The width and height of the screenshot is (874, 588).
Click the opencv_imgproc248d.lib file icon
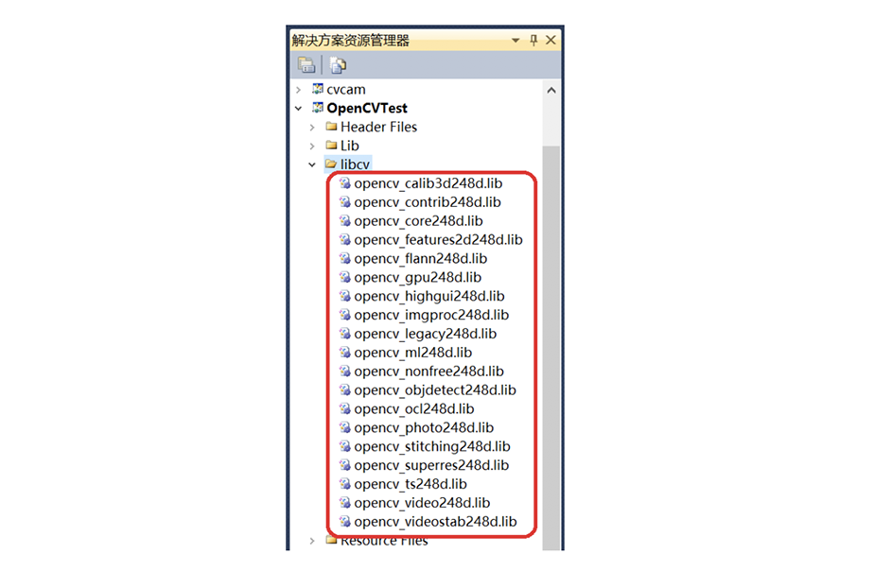[x=345, y=315]
